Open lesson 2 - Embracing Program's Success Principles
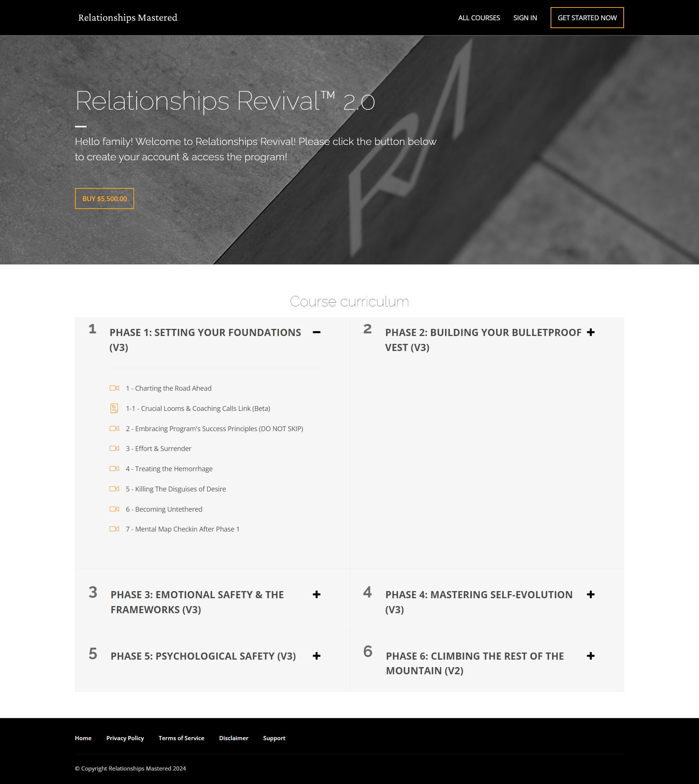Image resolution: width=699 pixels, height=784 pixels. 214,429
